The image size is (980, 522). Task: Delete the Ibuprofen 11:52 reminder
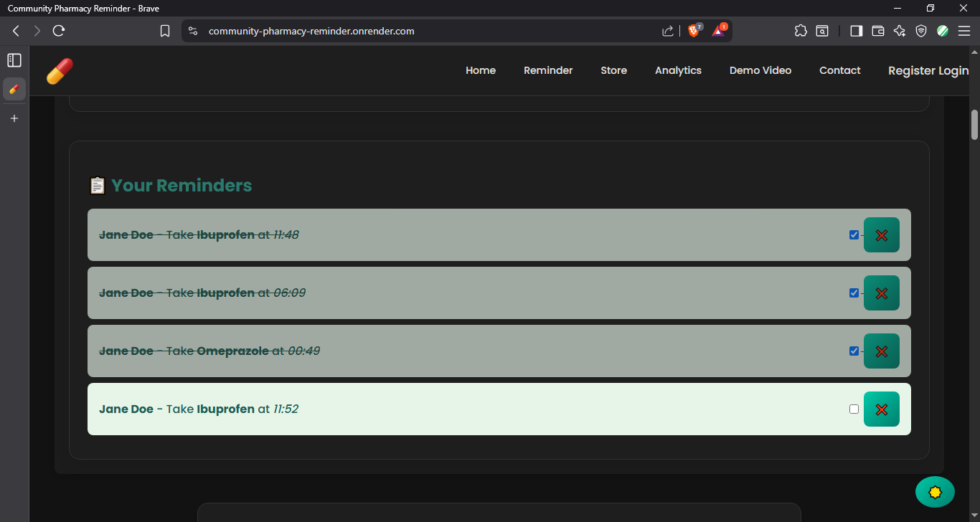(881, 409)
